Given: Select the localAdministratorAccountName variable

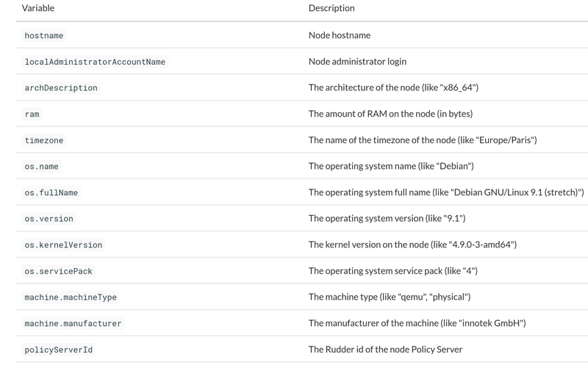Looking at the screenshot, I should click(95, 62).
